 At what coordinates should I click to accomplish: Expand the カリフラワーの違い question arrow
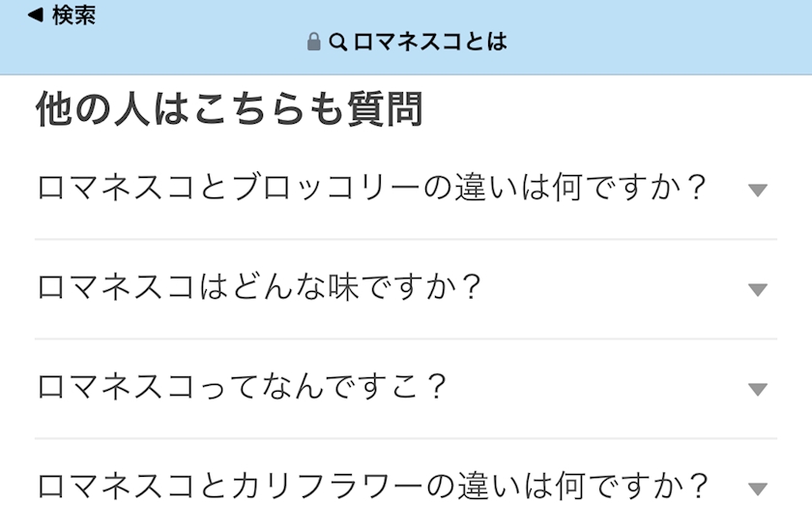pos(758,488)
